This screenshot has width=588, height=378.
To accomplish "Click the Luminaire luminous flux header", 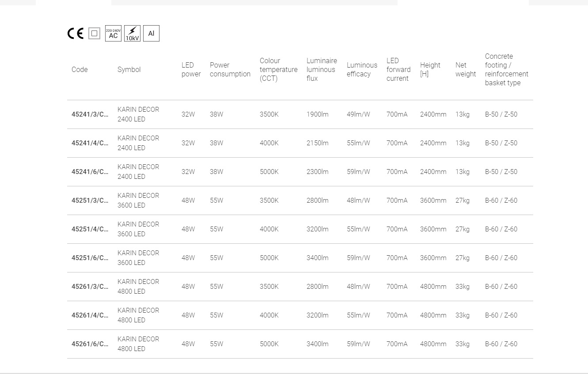I will [322, 70].
